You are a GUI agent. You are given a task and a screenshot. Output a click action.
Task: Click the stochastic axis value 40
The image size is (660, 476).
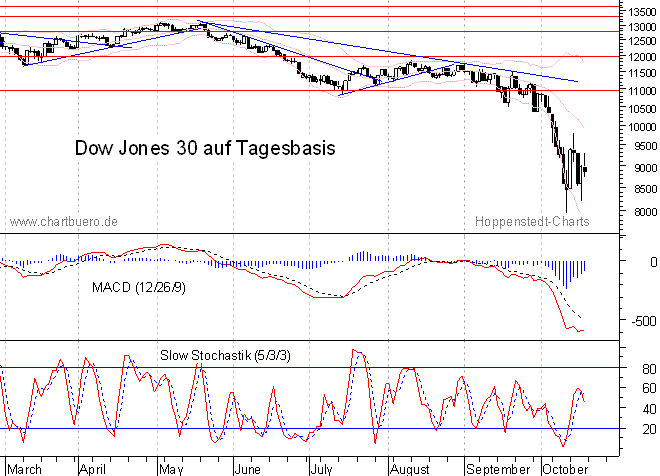[x=649, y=409]
